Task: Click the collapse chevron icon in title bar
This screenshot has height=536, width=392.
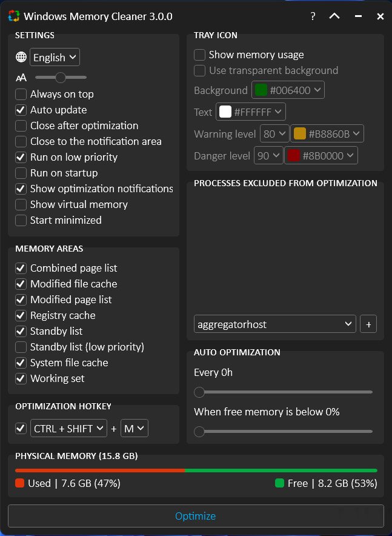Action: click(x=334, y=16)
